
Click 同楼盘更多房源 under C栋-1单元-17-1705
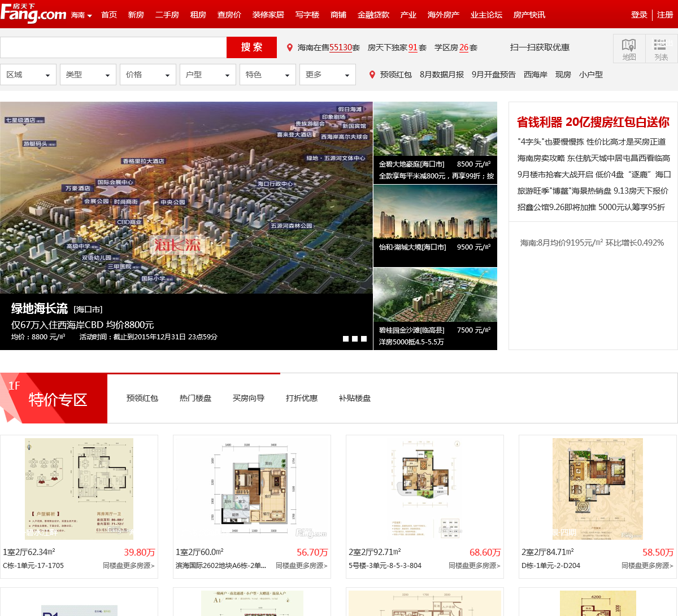[129, 566]
